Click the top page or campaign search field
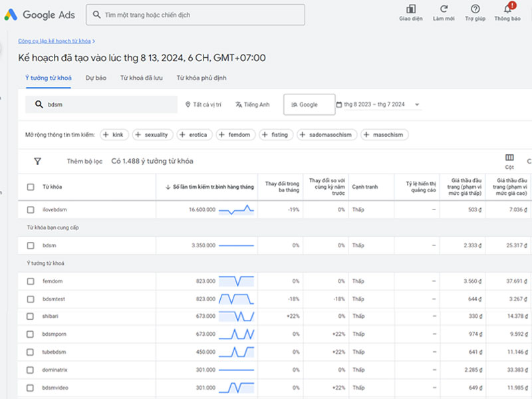 tap(196, 15)
